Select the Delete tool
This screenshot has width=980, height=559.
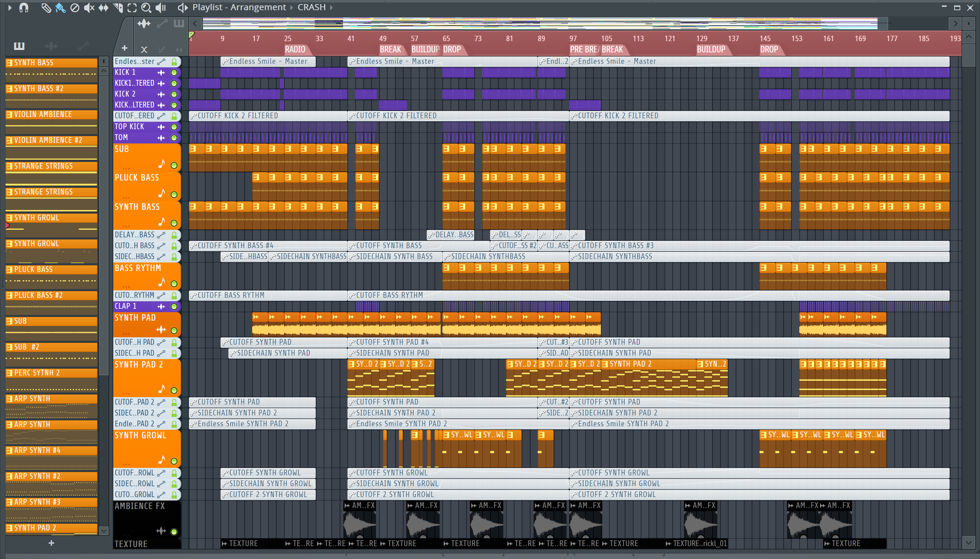75,8
